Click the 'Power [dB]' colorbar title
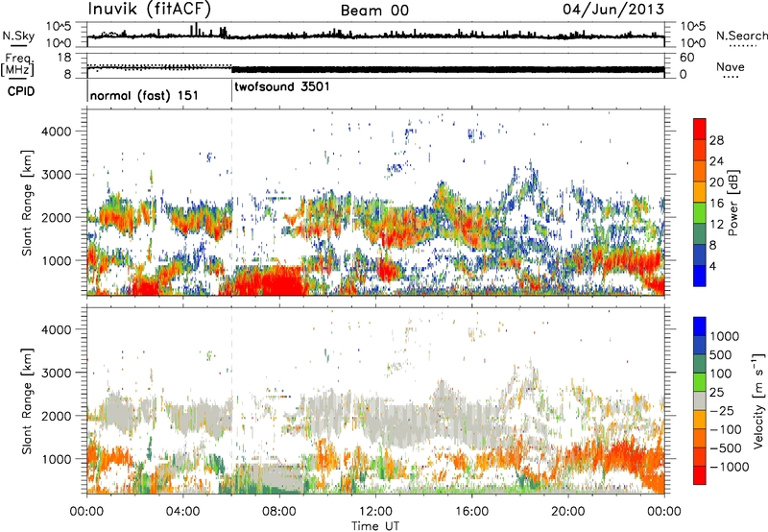This screenshot has height=532, width=768. click(733, 203)
